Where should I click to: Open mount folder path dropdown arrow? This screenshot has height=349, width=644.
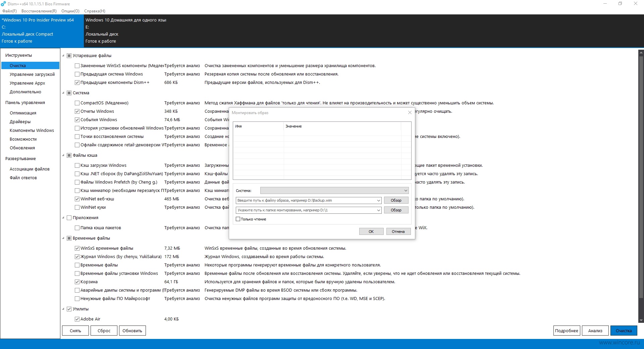[378, 210]
